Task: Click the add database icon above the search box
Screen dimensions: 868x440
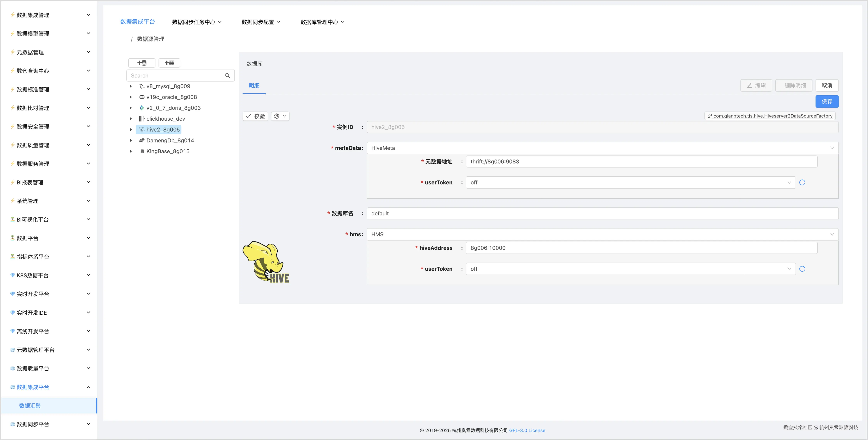Action: click(141, 63)
